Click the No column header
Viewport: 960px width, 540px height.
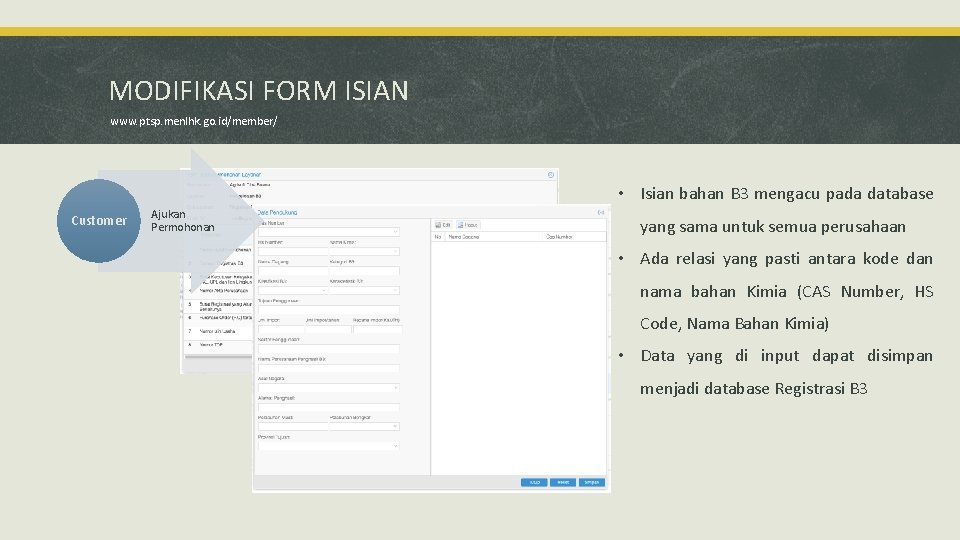point(438,237)
